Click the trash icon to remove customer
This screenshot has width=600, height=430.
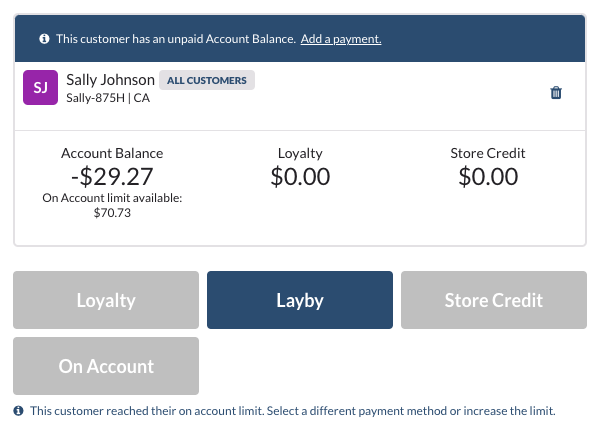(556, 93)
